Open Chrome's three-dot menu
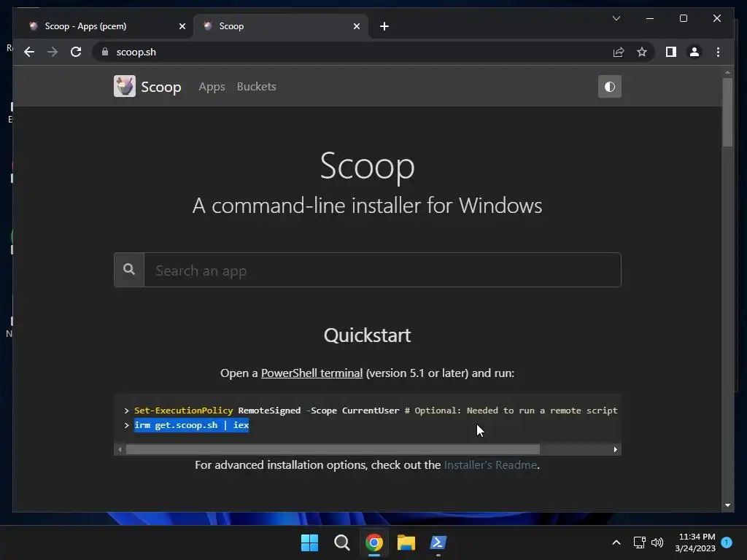747x560 pixels. click(718, 52)
